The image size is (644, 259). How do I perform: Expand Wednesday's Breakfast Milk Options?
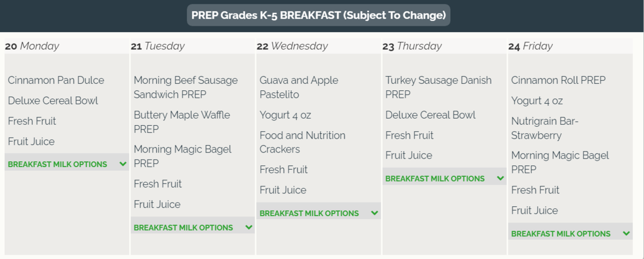(x=318, y=213)
